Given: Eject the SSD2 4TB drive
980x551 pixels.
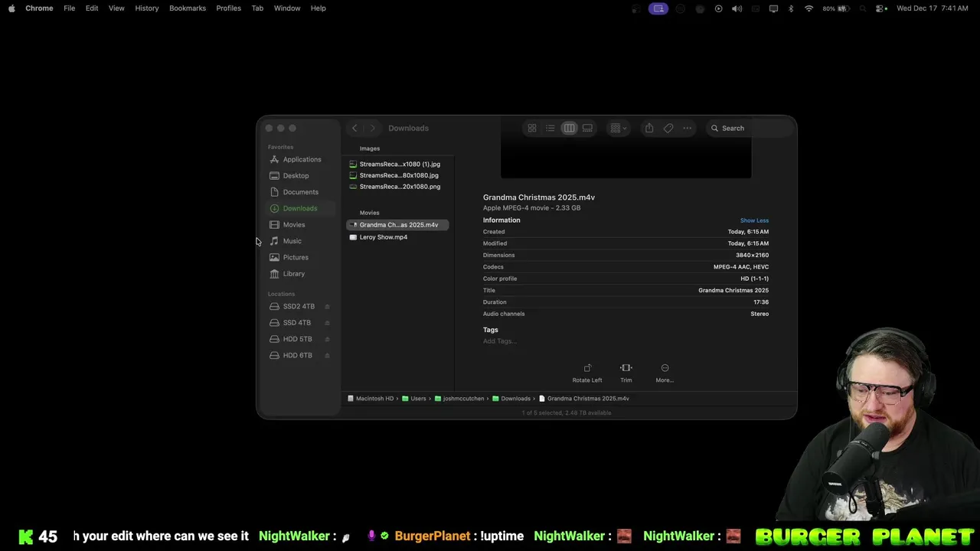Looking at the screenshot, I should [328, 306].
